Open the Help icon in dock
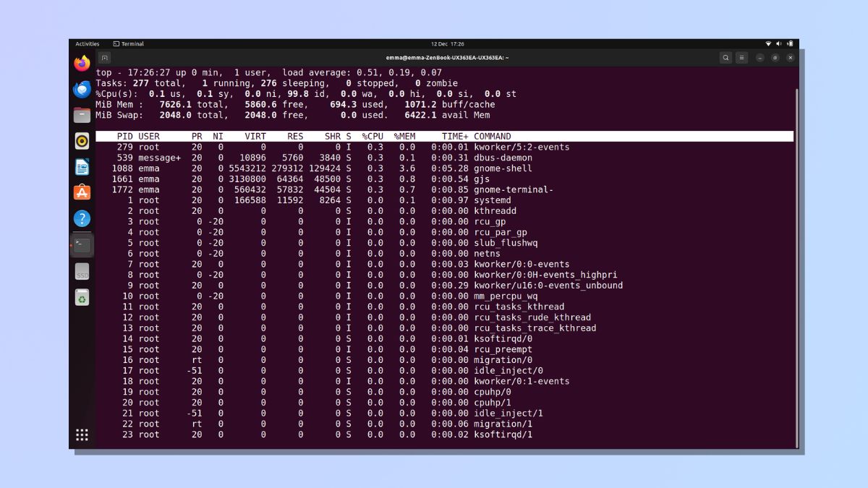Viewport: 868px width, 488px height. 82,218
